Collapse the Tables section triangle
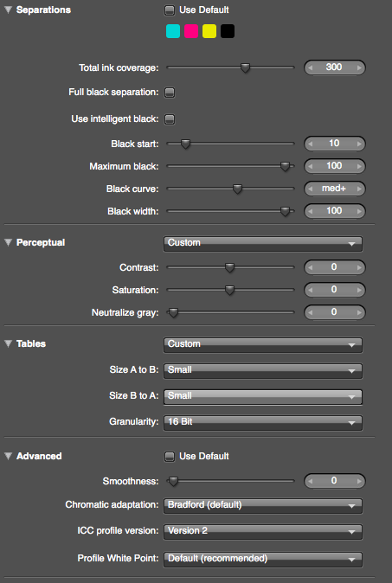Viewport: 392px width, 583px height. 8,343
